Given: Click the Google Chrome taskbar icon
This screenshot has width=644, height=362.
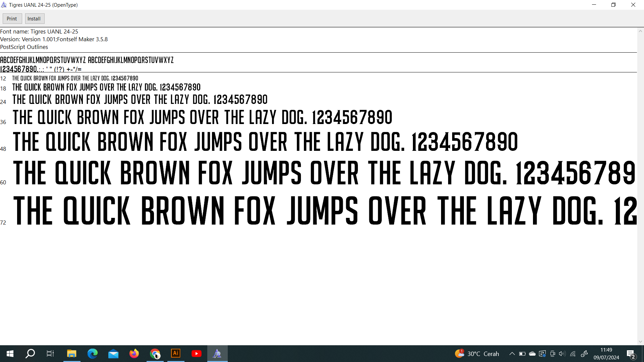Looking at the screenshot, I should 155,354.
